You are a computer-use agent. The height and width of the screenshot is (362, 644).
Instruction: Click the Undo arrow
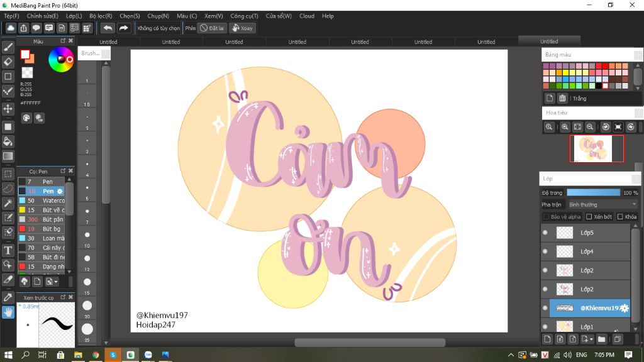click(x=108, y=28)
